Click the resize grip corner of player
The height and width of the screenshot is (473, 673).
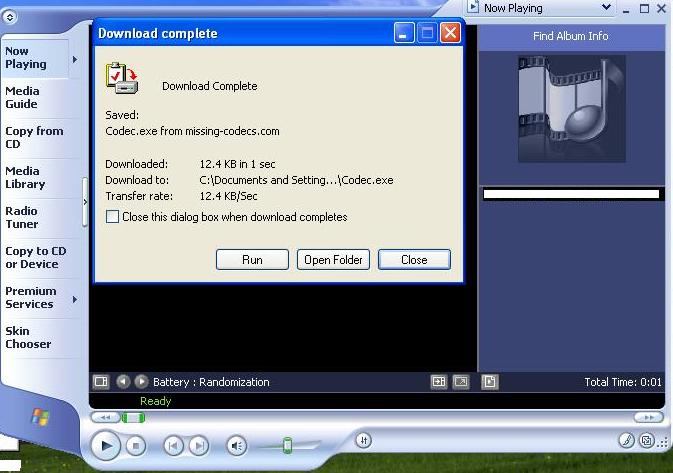pos(664,442)
